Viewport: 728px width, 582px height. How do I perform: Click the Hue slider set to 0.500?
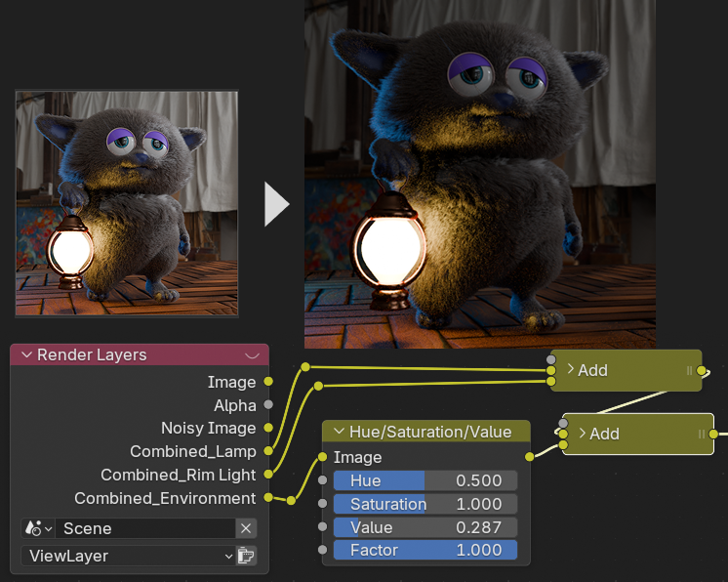pyautogui.click(x=425, y=480)
